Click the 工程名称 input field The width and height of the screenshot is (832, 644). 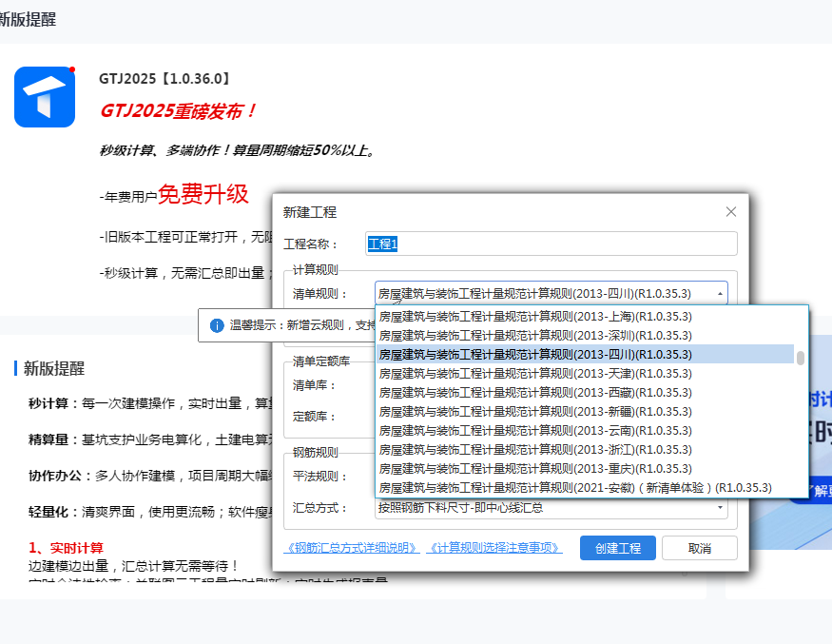[551, 244]
